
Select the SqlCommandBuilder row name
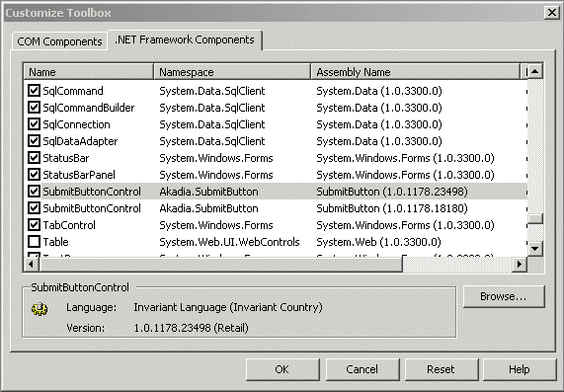pyautogui.click(x=89, y=108)
